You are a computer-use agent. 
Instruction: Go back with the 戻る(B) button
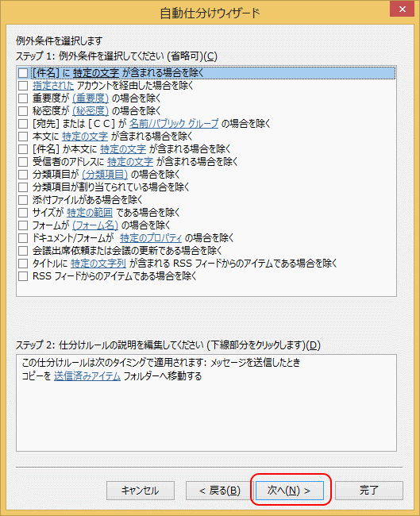(220, 491)
